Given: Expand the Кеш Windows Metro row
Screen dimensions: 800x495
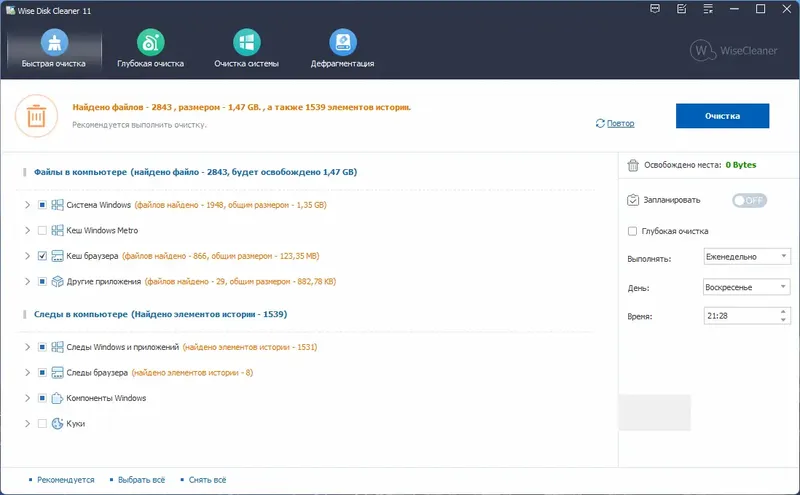Looking at the screenshot, I should pyautogui.click(x=28, y=231).
